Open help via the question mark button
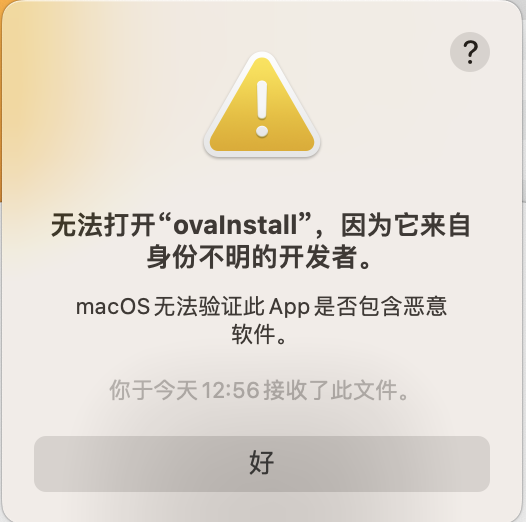This screenshot has width=526, height=522. click(x=470, y=52)
